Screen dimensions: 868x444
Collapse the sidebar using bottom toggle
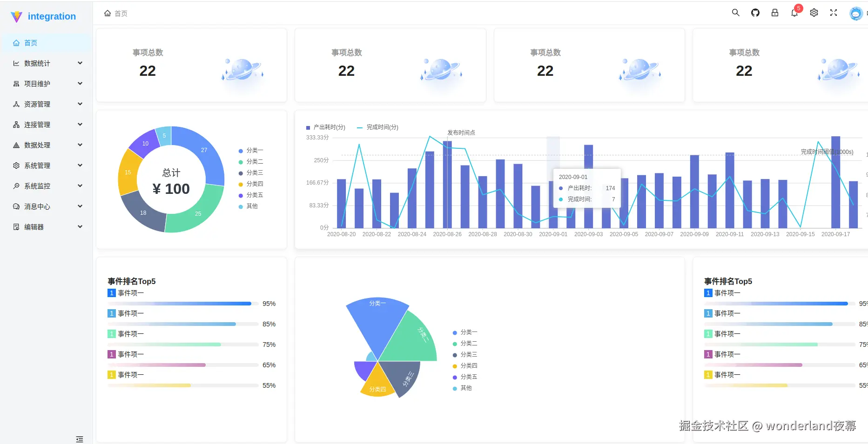click(79, 438)
